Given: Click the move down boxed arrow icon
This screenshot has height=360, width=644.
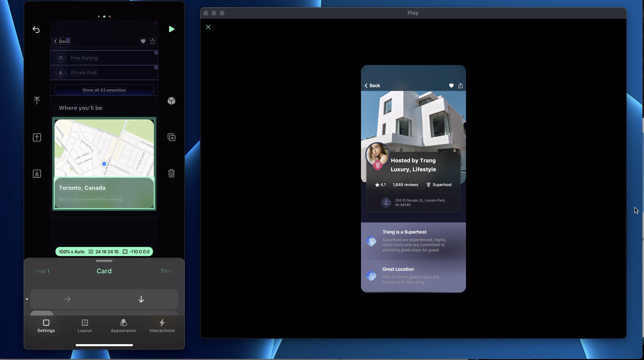Looking at the screenshot, I should click(x=37, y=174).
